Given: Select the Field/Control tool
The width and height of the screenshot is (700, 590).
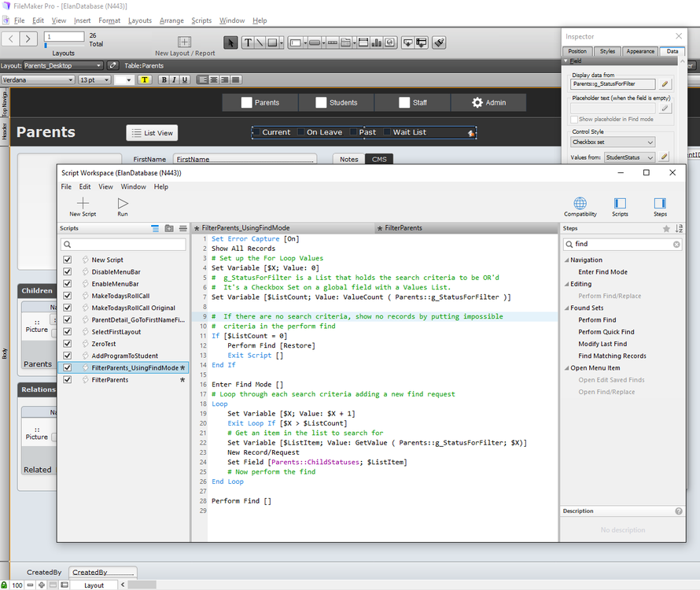Looking at the screenshot, I should tap(295, 43).
